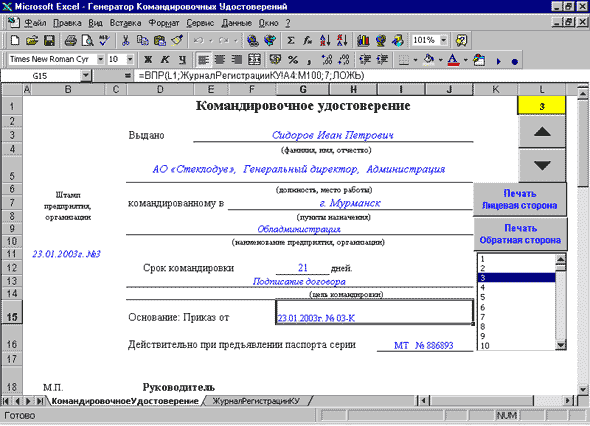Launch the Chart Wizard icon
Image resolution: width=590 pixels, height=426 pixels.
[363, 40]
